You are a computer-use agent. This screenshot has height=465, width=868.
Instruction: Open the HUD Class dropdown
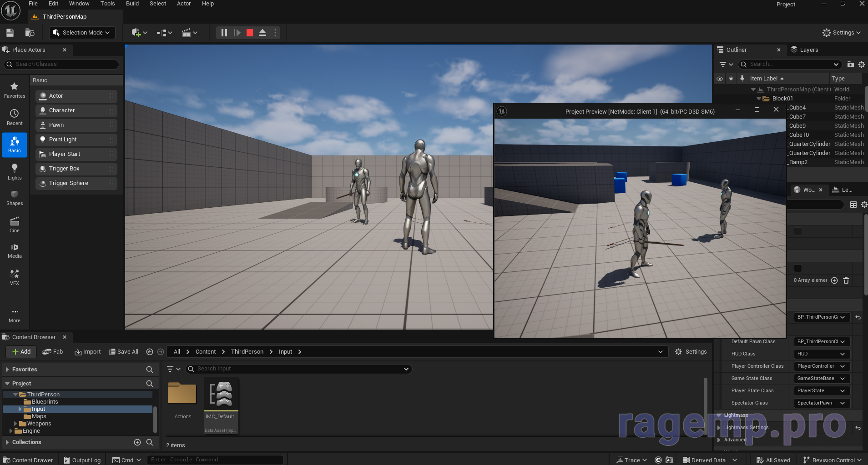[x=821, y=354]
